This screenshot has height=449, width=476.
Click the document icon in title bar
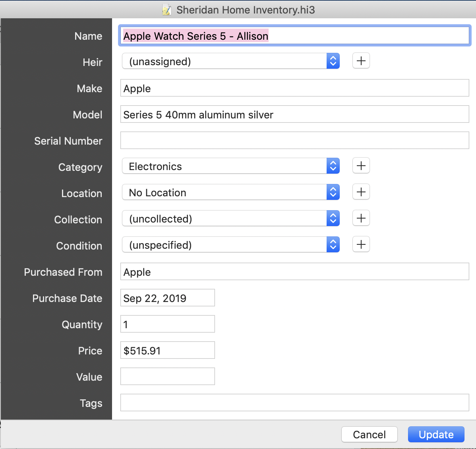click(x=167, y=10)
